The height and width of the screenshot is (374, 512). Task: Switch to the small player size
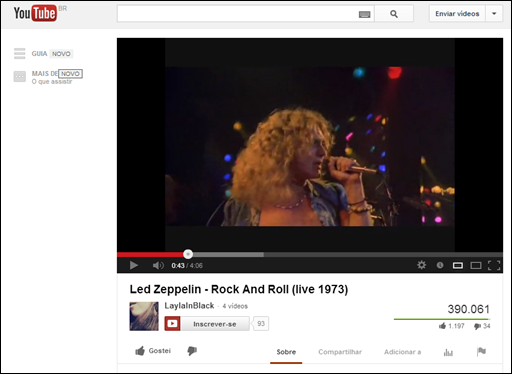pos(458,265)
